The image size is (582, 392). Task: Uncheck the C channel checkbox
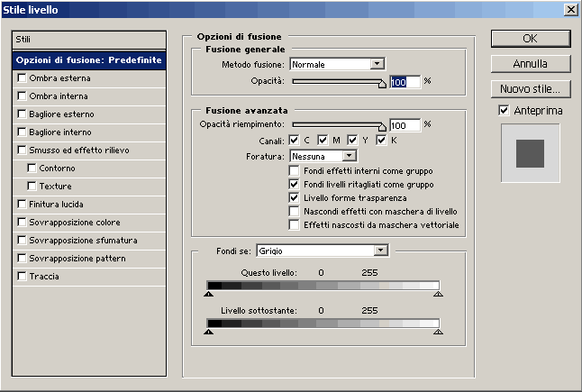pos(294,141)
